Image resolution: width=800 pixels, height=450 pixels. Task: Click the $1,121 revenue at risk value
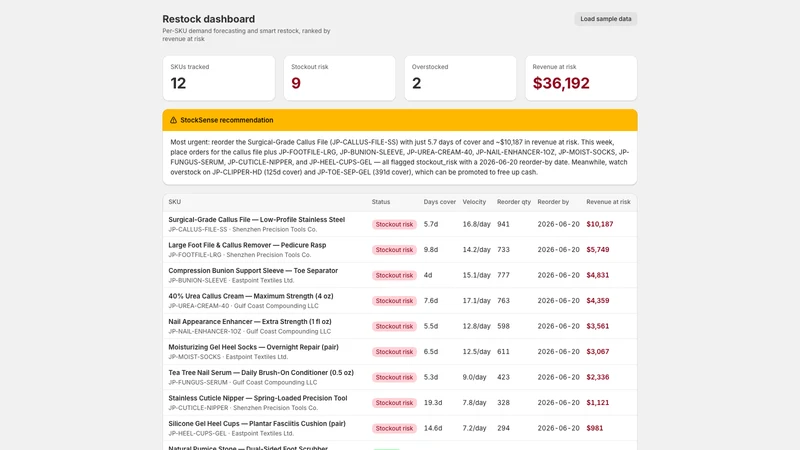coord(597,403)
